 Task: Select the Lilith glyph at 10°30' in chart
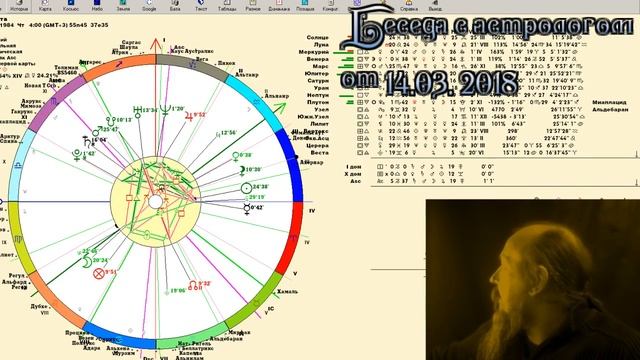[x=242, y=170]
